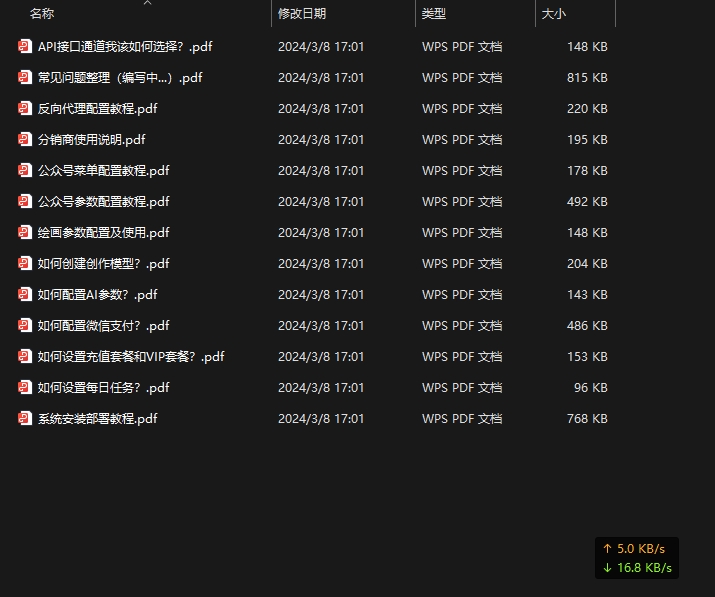715x597 pixels.
Task: Click the upload speed 5.0 KB/s indicator
Action: (x=635, y=549)
